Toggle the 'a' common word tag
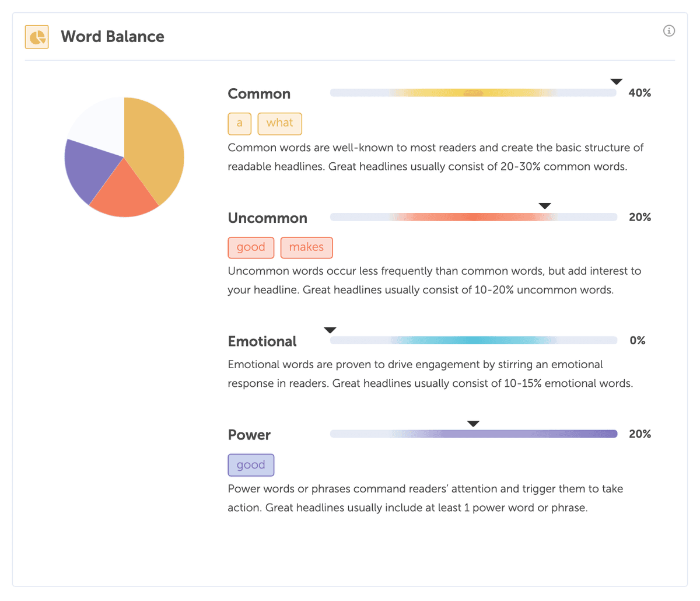 tap(239, 123)
